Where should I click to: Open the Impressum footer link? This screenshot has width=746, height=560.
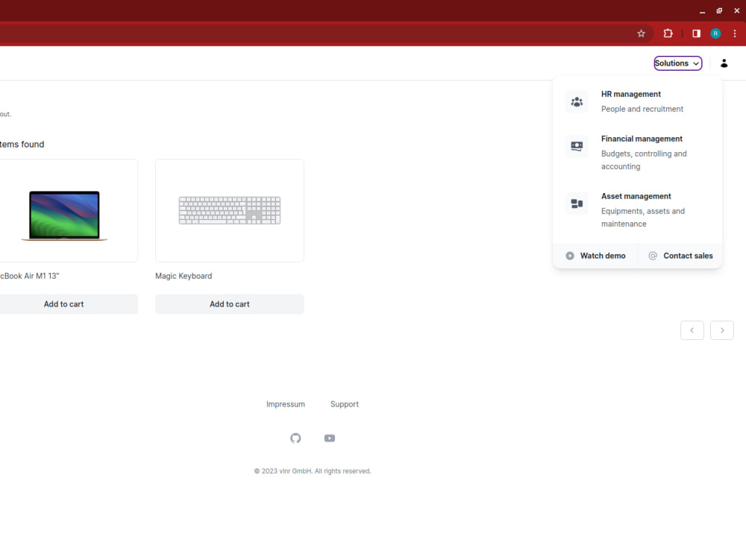pos(286,404)
